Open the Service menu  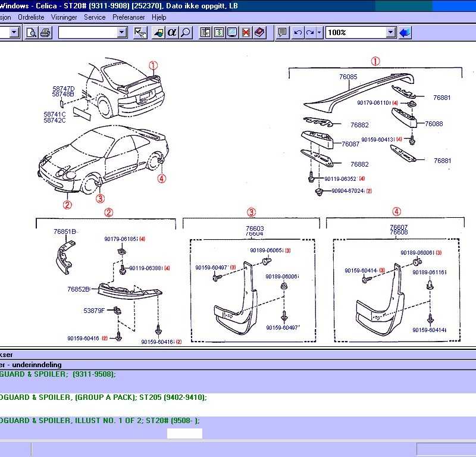point(95,17)
